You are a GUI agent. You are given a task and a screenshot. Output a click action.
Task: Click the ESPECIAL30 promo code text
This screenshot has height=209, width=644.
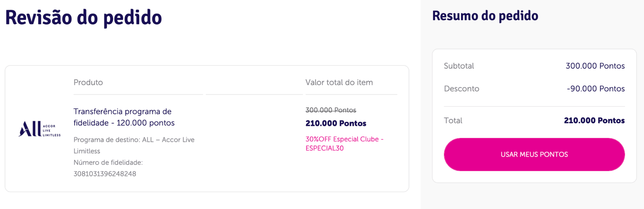(324, 148)
